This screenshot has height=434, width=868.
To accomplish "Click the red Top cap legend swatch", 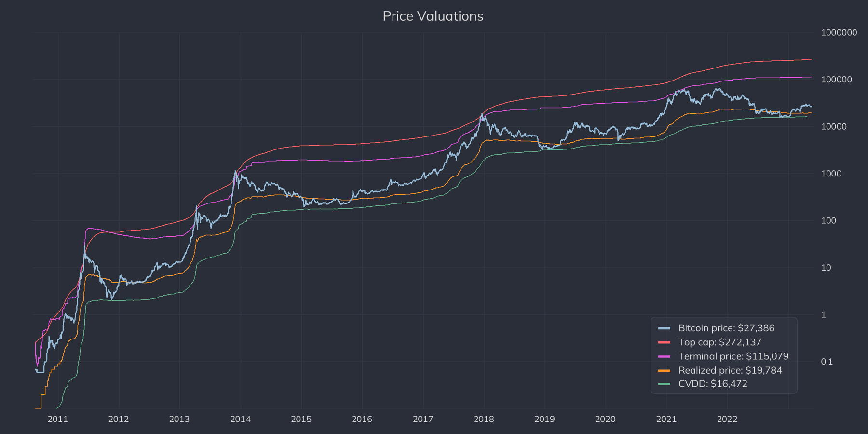I will point(664,342).
